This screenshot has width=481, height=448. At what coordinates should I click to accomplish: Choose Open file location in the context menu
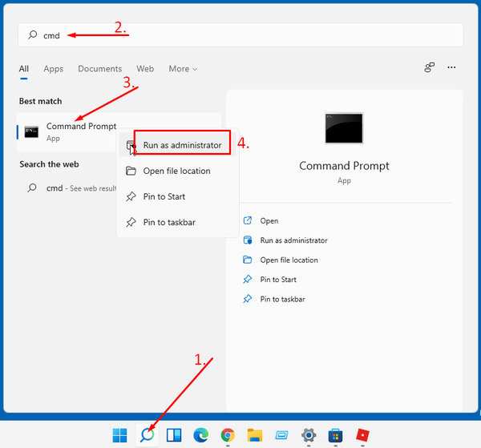pos(177,171)
